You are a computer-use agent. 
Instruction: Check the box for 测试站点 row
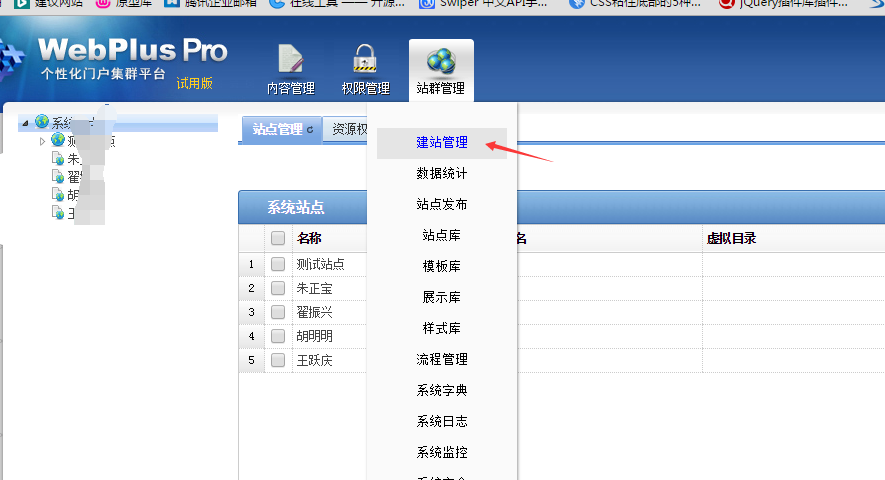point(278,264)
